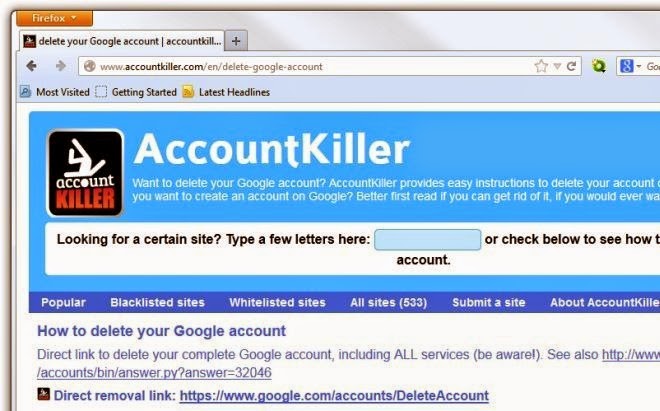This screenshot has width=660, height=411.
Task: Open the Google search engine dropdown
Action: pos(630,66)
